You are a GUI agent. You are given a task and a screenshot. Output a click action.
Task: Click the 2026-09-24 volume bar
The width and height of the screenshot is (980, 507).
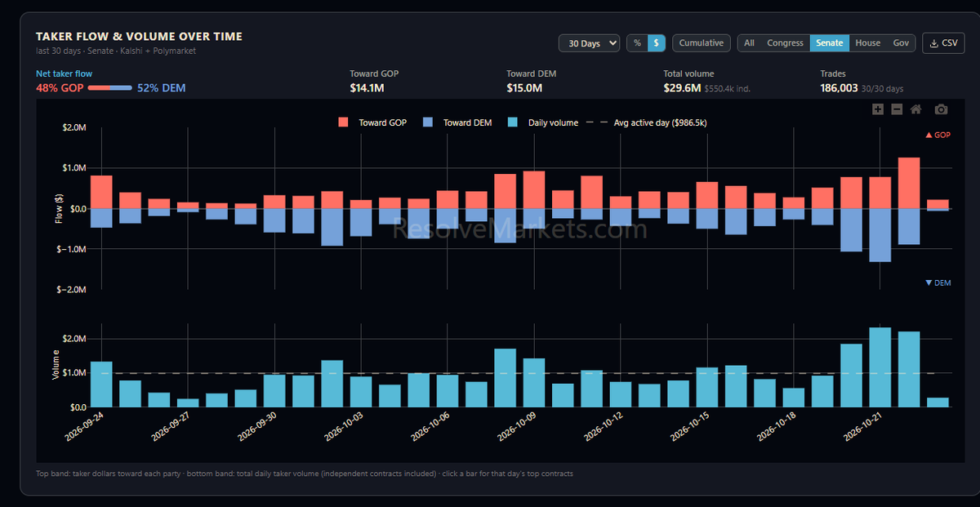coord(101,385)
